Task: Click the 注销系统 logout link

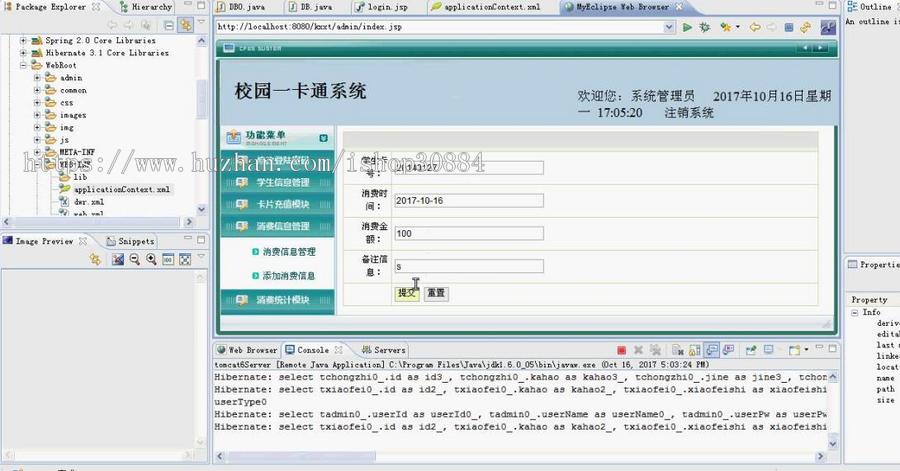Action: click(689, 113)
